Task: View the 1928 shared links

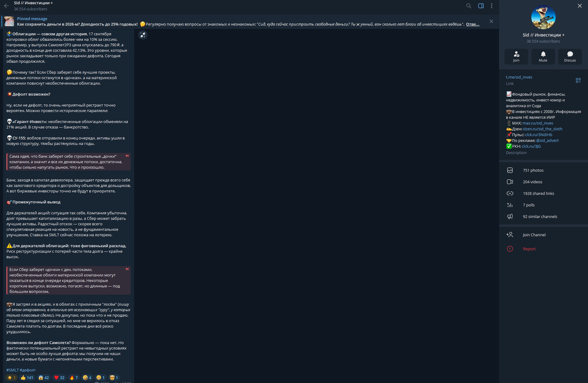Action: click(543, 194)
